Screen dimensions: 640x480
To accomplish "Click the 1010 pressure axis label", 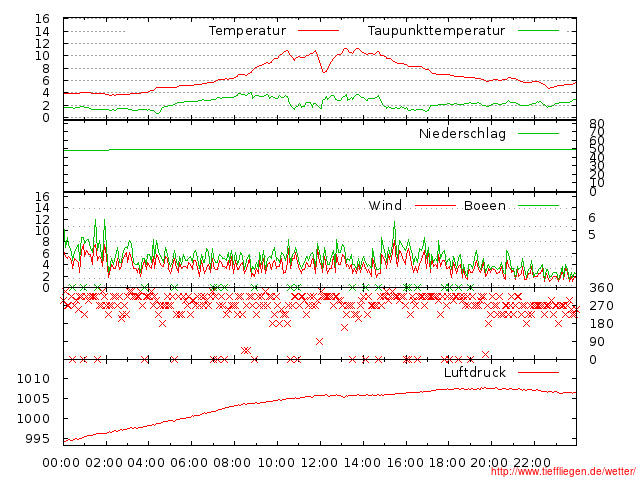I will point(33,378).
